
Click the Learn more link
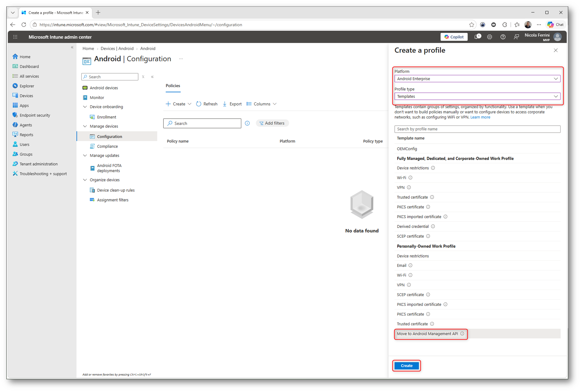pos(480,117)
